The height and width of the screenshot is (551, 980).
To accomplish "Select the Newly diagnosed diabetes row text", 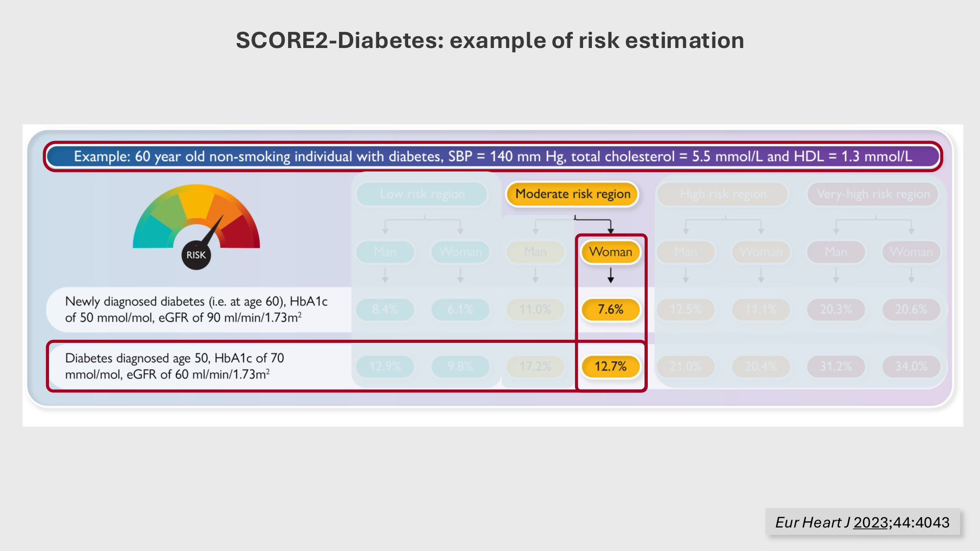I will pyautogui.click(x=196, y=310).
